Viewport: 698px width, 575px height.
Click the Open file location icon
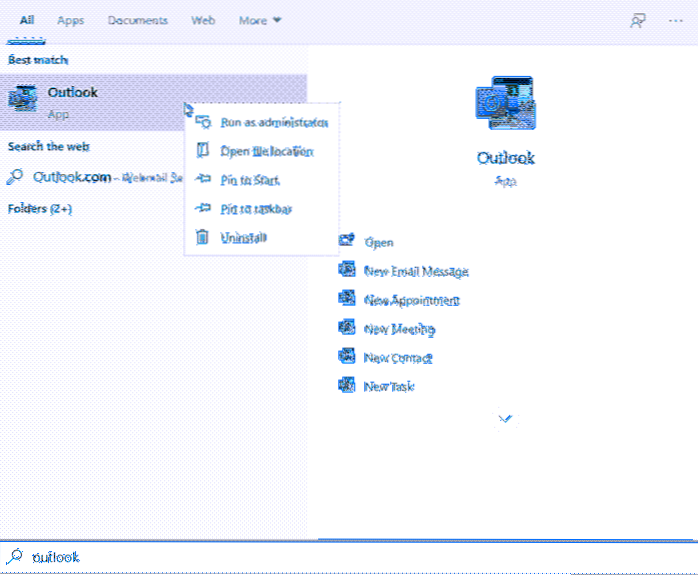pos(203,151)
